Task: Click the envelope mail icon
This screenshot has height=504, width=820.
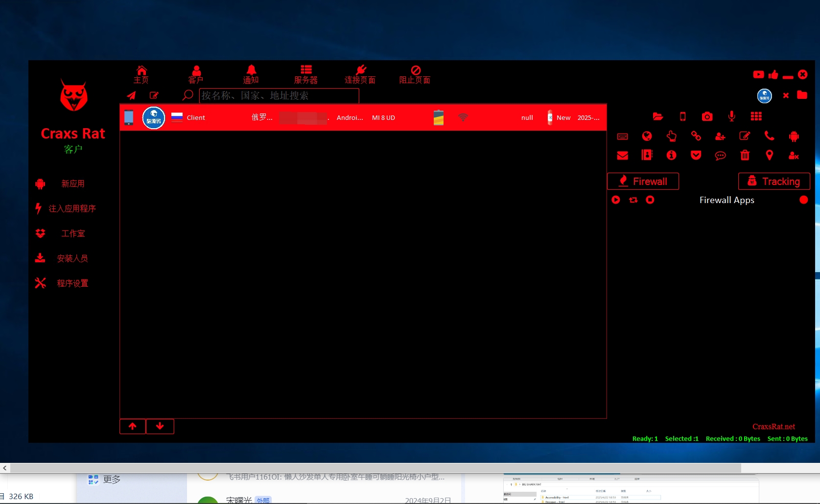Action: pos(623,156)
